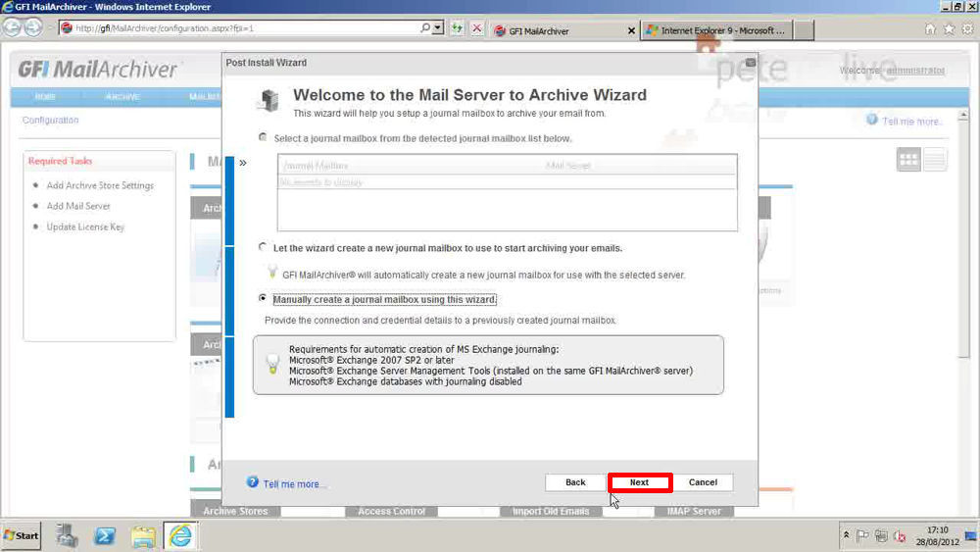The height and width of the screenshot is (552, 980).
Task: Click the Next button in wizard
Action: tap(639, 482)
